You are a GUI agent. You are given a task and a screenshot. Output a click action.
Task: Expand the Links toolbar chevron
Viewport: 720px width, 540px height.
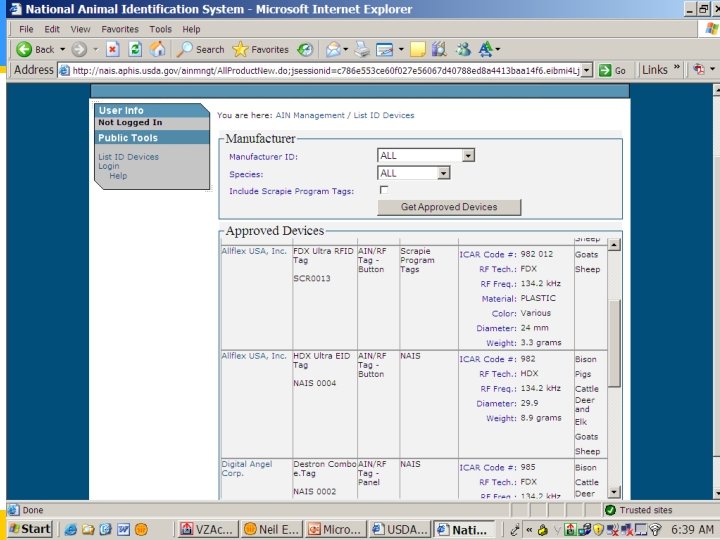tap(676, 68)
